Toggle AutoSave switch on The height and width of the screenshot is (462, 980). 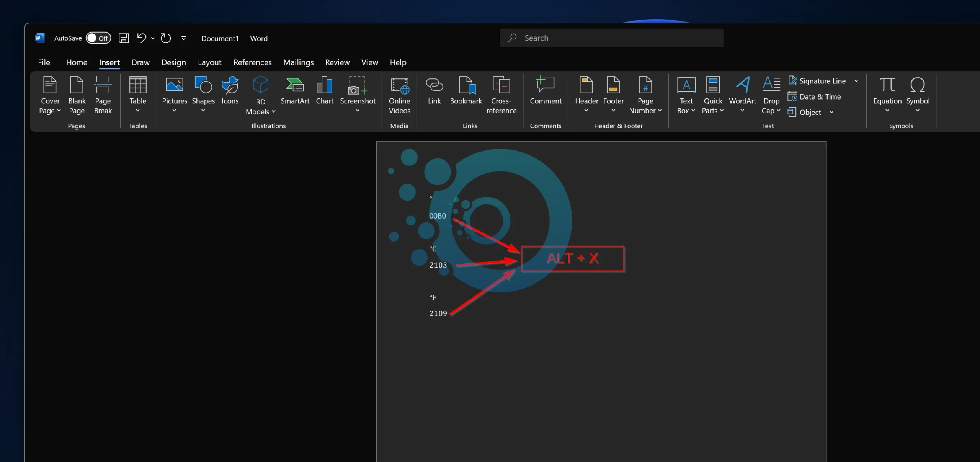pyautogui.click(x=98, y=38)
